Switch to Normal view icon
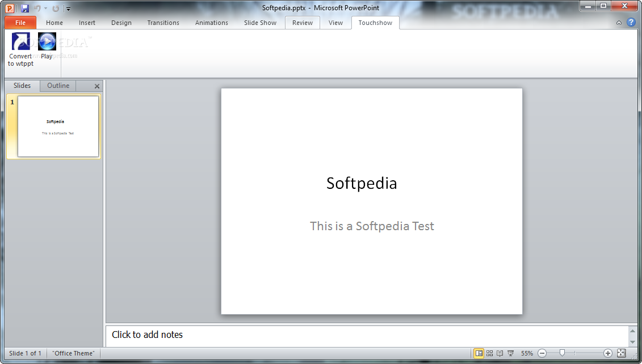 coord(479,353)
